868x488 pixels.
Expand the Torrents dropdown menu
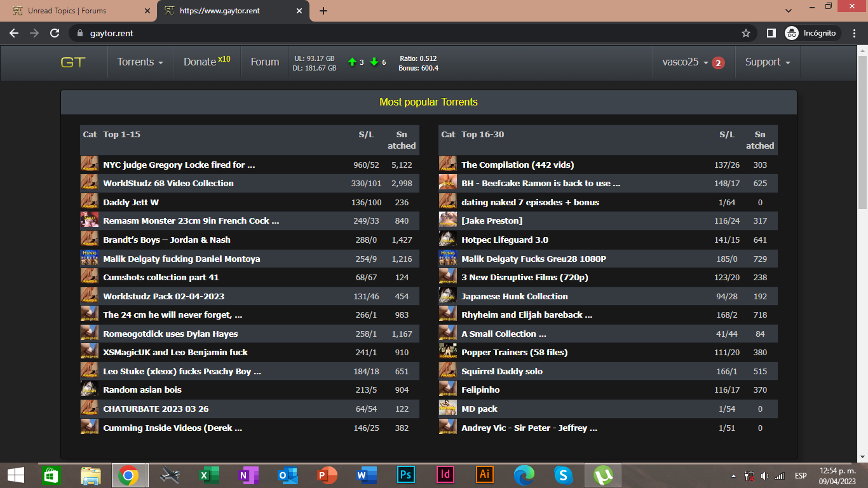pyautogui.click(x=140, y=62)
